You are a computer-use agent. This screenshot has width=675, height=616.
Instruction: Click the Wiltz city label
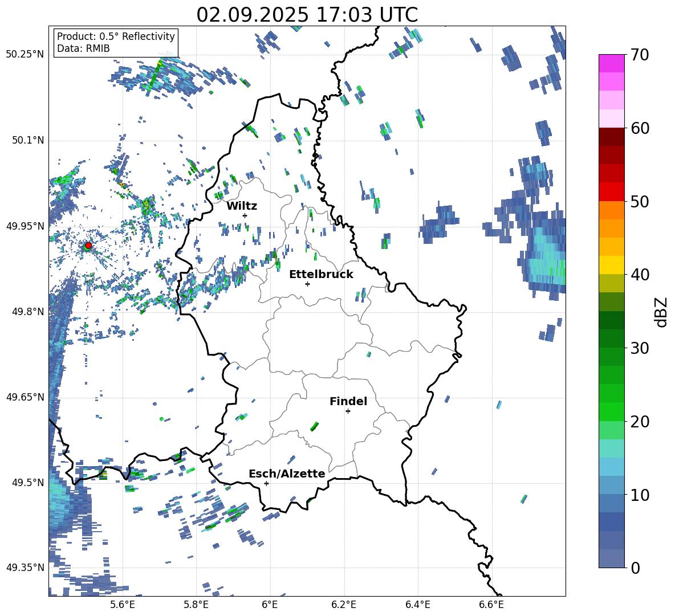(242, 206)
